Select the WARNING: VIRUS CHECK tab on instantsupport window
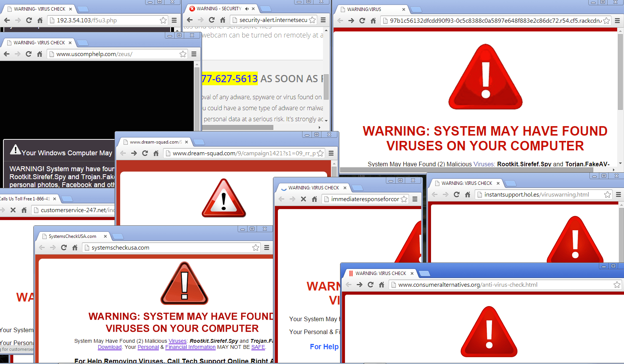The width and height of the screenshot is (624, 364). pyautogui.click(x=466, y=183)
